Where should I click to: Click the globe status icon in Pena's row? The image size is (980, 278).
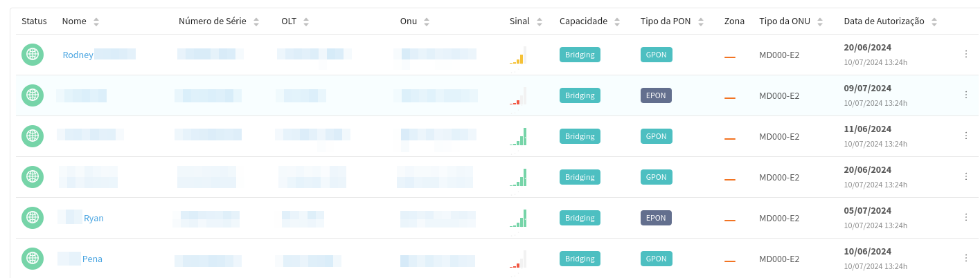click(x=33, y=259)
